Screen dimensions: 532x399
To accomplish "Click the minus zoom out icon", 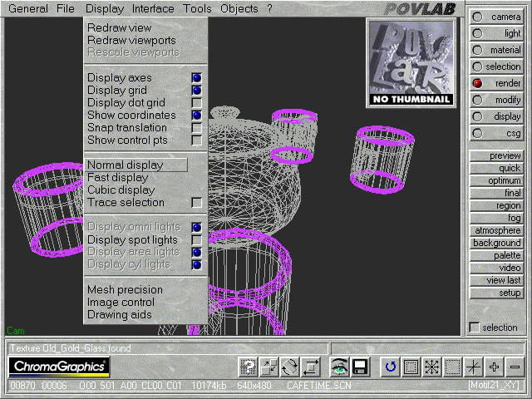I will tap(515, 367).
